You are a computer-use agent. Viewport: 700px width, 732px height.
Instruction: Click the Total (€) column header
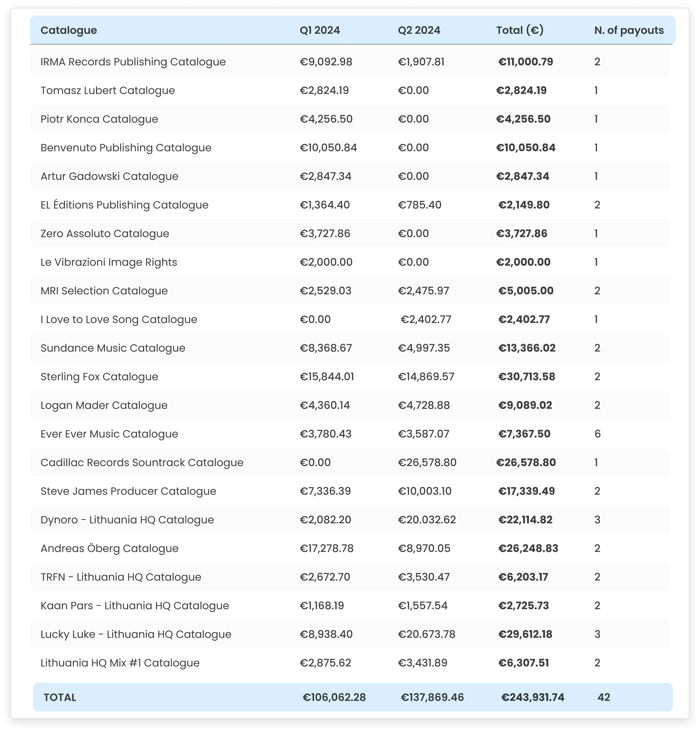point(520,30)
